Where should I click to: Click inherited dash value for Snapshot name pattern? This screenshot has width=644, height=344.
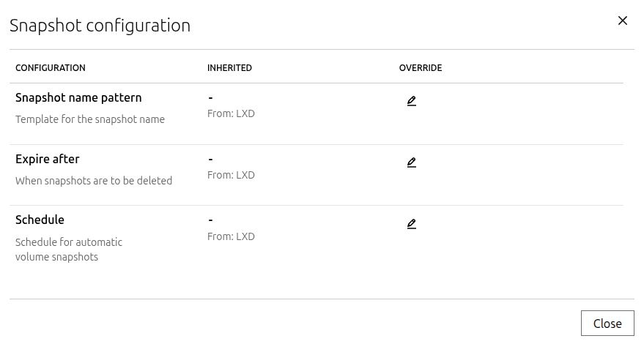tap(210, 97)
